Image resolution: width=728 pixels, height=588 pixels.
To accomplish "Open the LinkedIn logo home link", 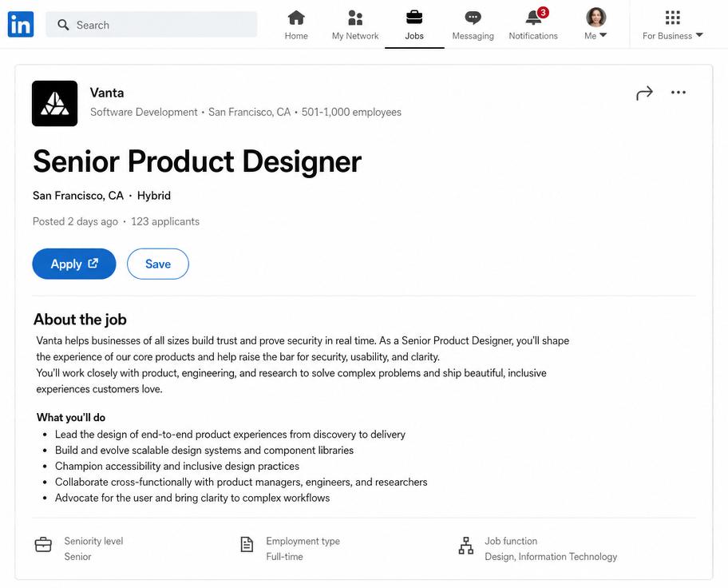I will [x=21, y=24].
